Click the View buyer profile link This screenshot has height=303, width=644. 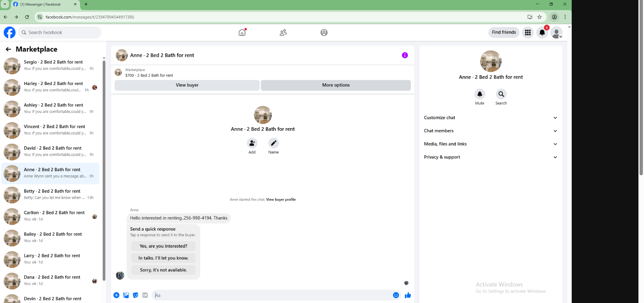tap(281, 199)
